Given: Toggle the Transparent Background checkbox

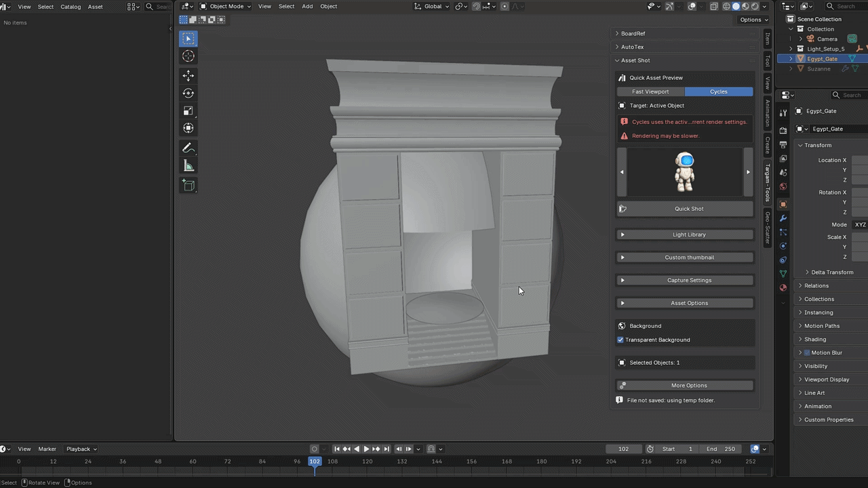Looking at the screenshot, I should [620, 340].
